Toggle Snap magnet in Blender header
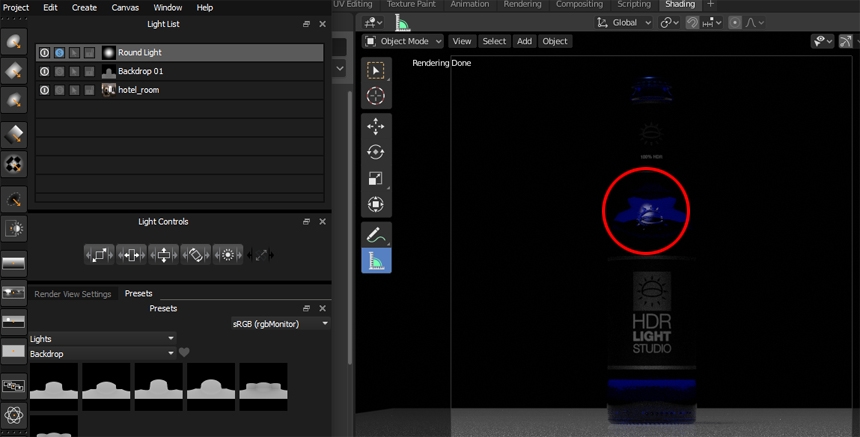 pos(692,22)
